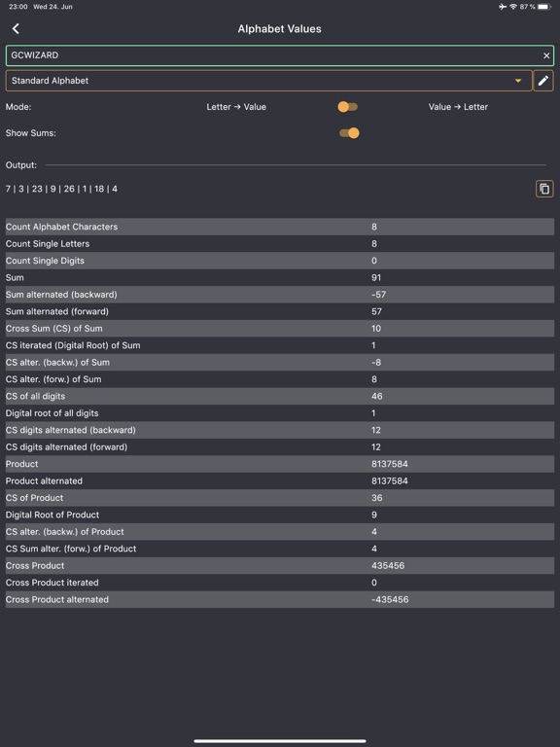Click 'Cross Sum (CS) of Sum' label
The image size is (560, 747).
coord(53,328)
